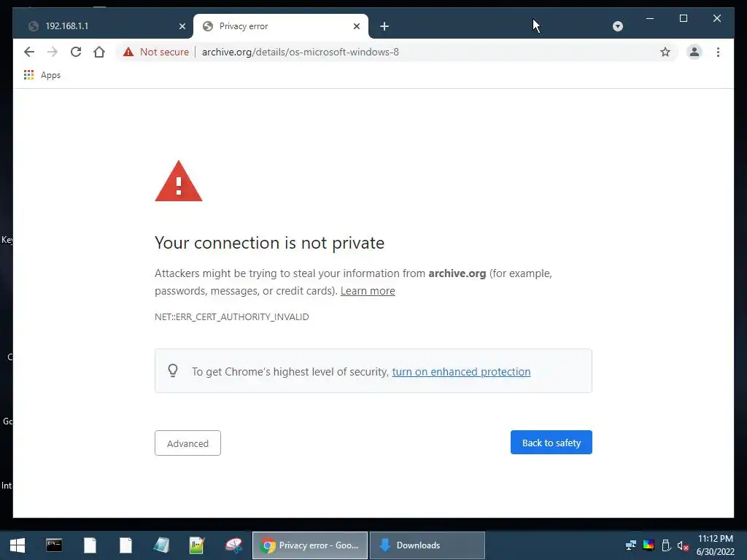Click the Advanced button
Viewport: 747px width, 560px height.
click(x=187, y=443)
